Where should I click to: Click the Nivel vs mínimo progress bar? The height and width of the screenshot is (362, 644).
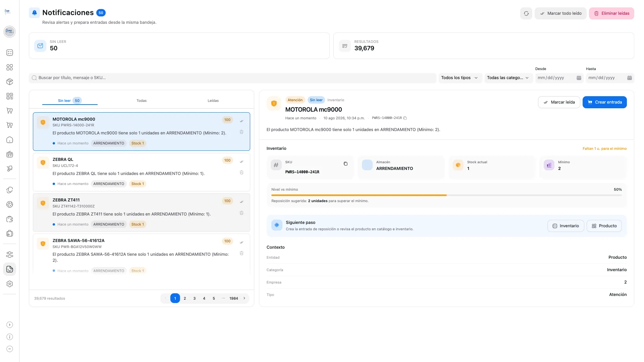(x=446, y=195)
